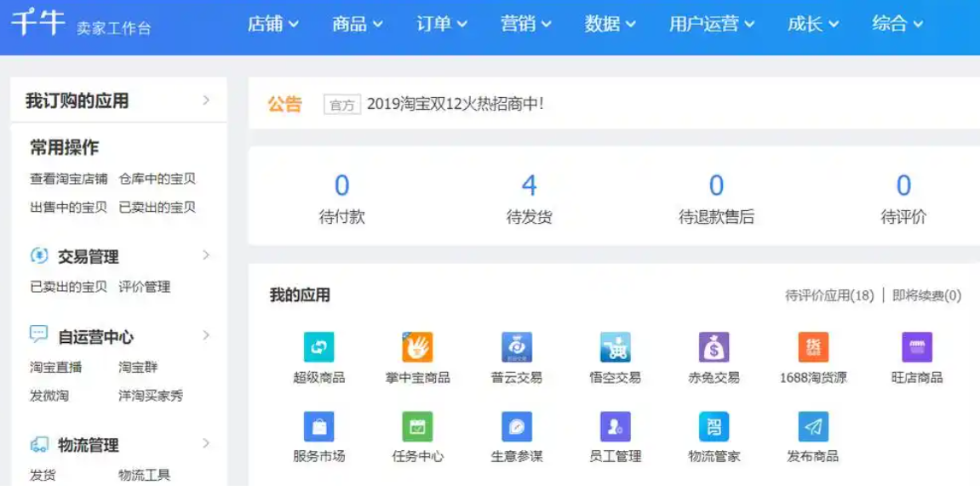The image size is (980, 502).
Task: Expand the 自运营中心 section chevron
Action: (206, 335)
